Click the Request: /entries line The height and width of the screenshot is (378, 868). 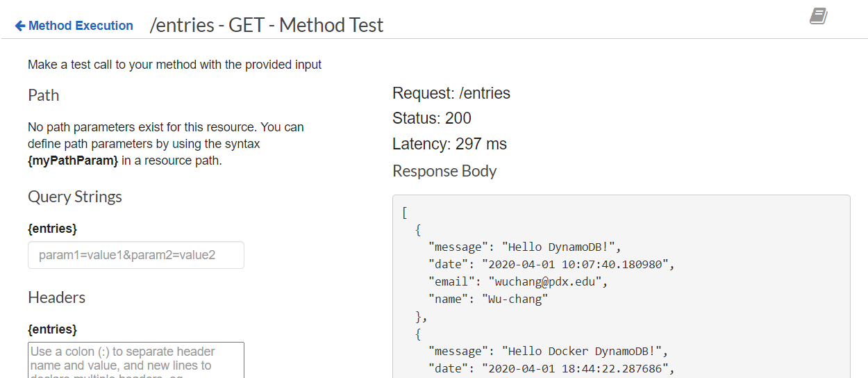pyautogui.click(x=451, y=93)
